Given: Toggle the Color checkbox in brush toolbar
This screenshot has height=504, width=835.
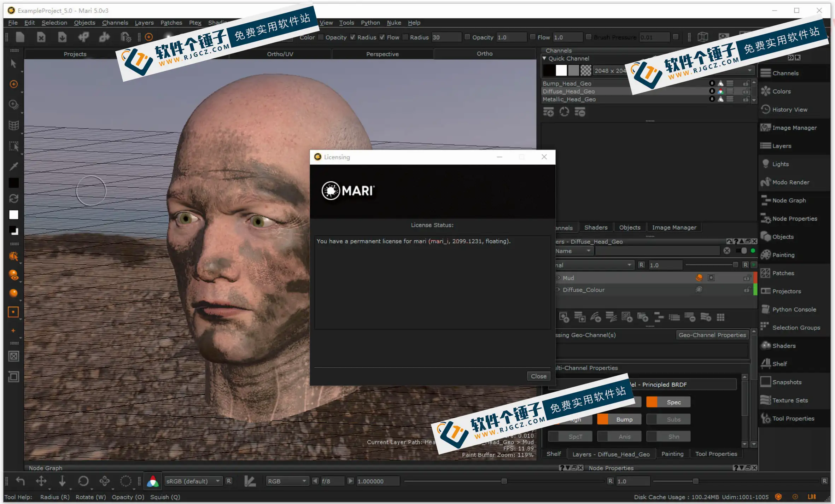Looking at the screenshot, I should (x=321, y=37).
